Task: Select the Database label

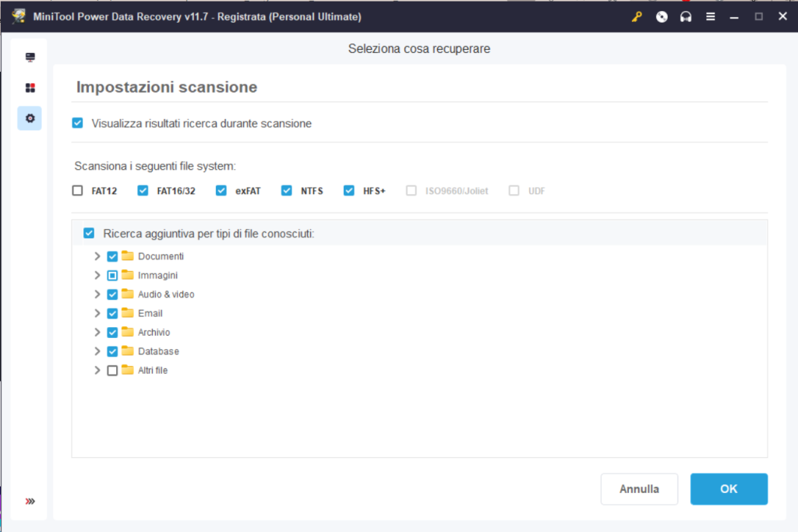Action: (158, 351)
